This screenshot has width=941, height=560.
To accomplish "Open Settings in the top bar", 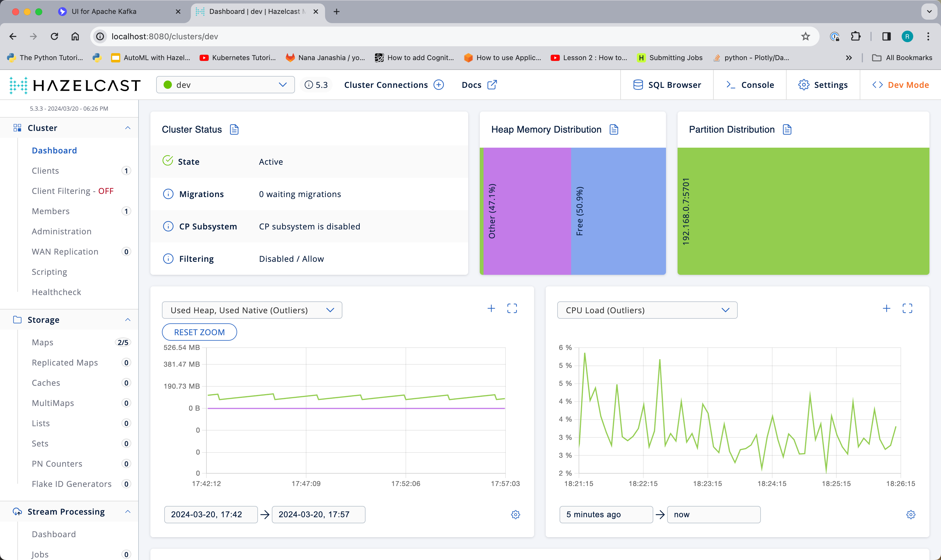I will (823, 85).
